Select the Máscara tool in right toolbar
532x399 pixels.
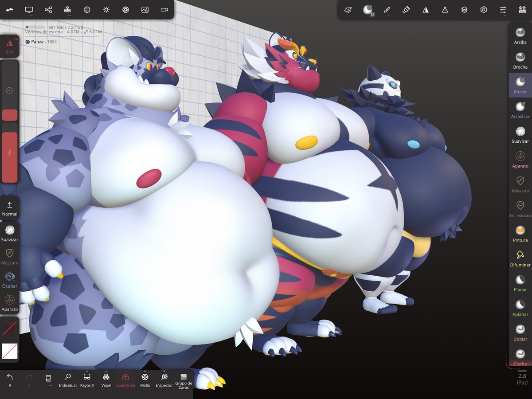click(520, 184)
